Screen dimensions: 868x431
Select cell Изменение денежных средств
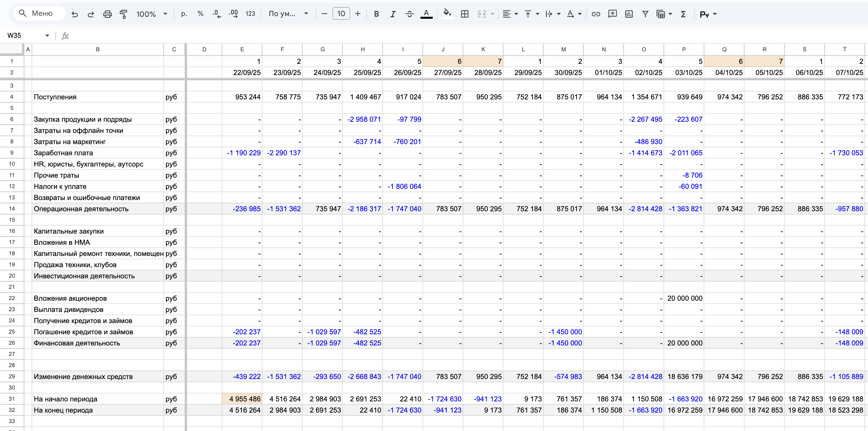98,376
